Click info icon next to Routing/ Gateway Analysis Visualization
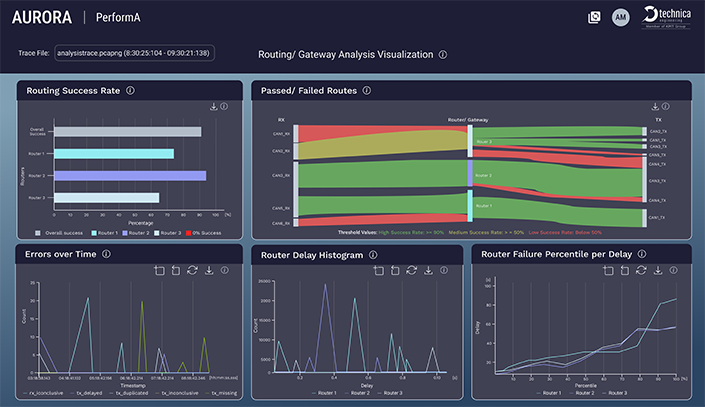The image size is (705, 407). [x=443, y=55]
